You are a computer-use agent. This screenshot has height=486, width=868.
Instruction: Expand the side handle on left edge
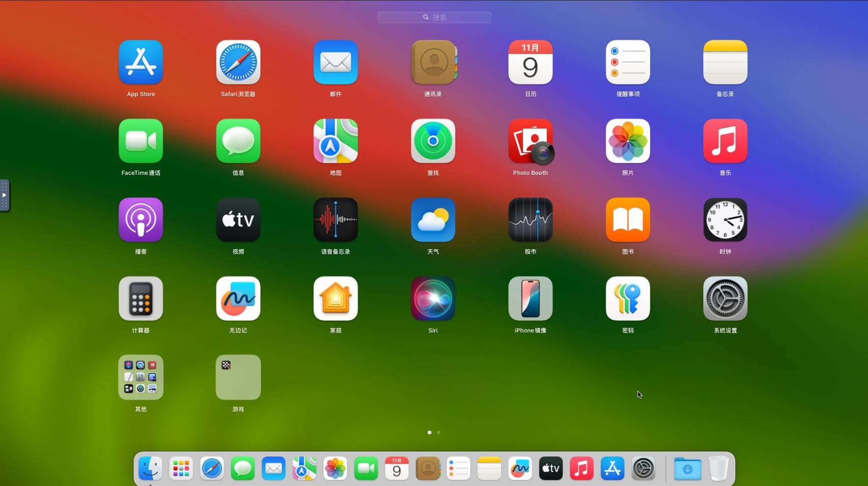click(x=4, y=195)
